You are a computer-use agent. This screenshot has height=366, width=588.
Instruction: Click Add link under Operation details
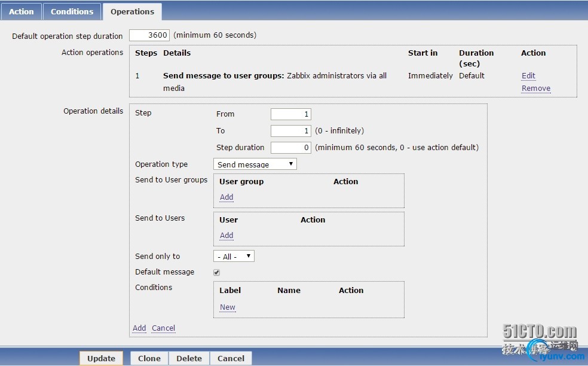(139, 328)
